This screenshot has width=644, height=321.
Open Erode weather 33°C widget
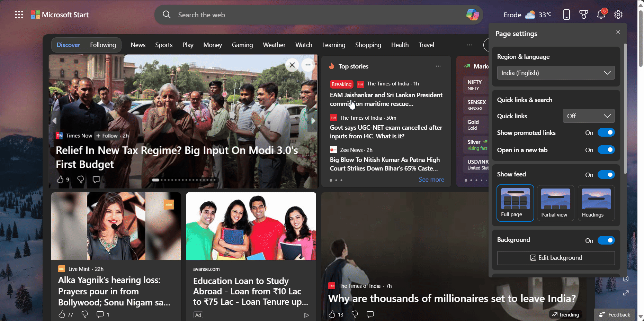pyautogui.click(x=527, y=15)
